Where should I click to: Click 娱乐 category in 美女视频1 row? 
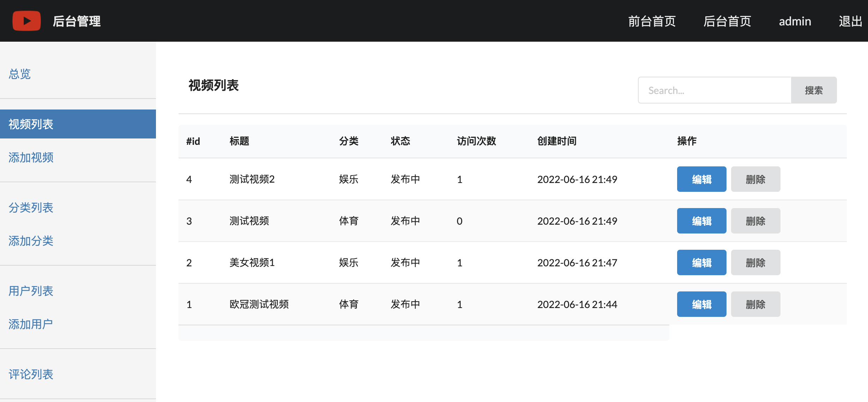pyautogui.click(x=349, y=262)
